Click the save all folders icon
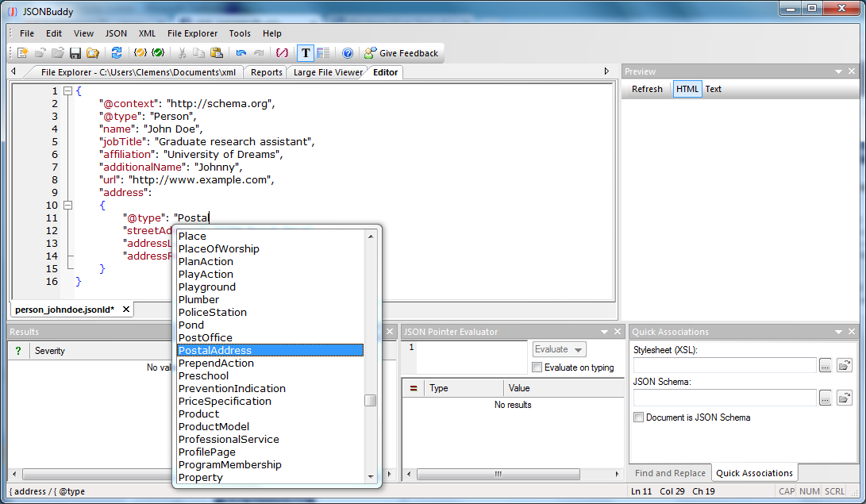Screen dimensions: 866x504 [x=93, y=53]
